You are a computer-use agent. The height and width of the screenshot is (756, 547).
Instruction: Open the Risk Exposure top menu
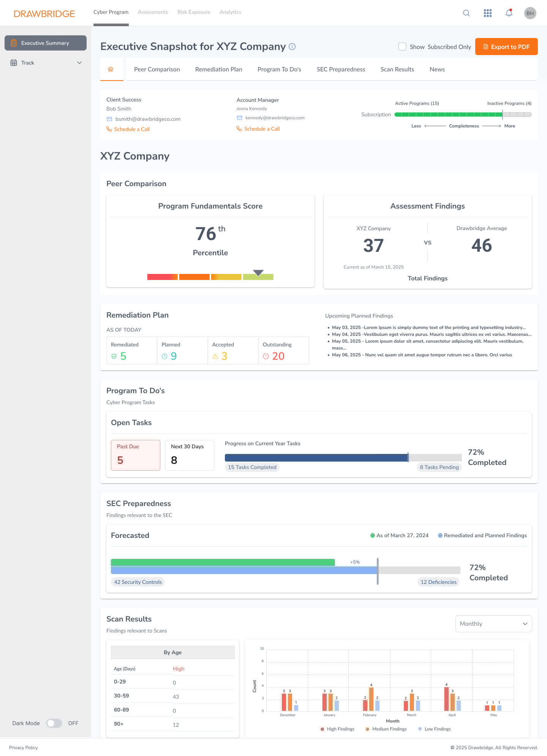click(194, 12)
